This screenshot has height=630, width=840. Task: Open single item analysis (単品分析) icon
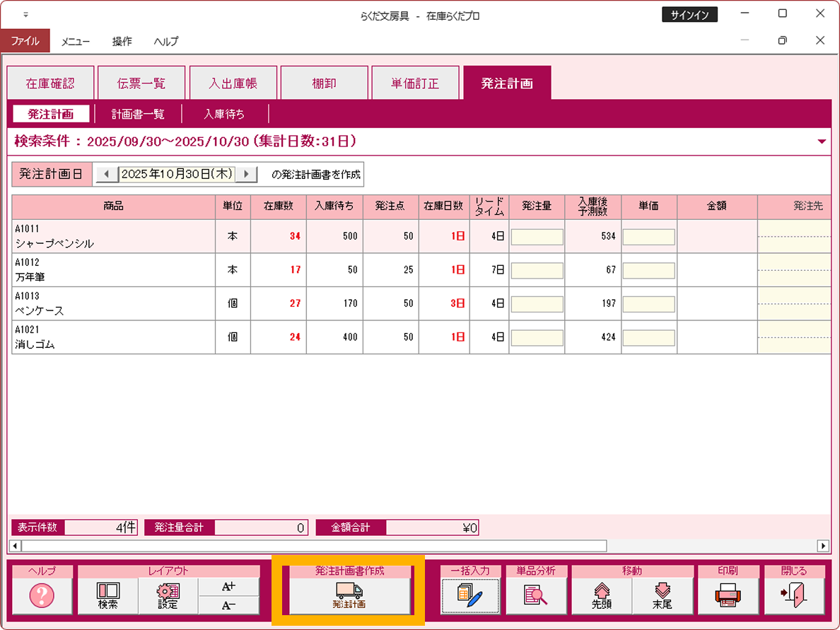[x=536, y=596]
